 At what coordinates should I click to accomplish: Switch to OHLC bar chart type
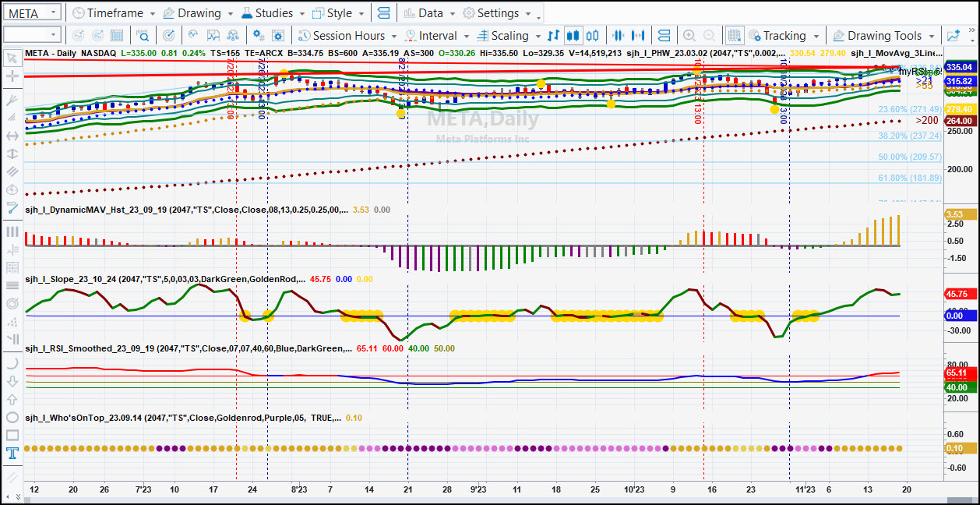point(554,35)
